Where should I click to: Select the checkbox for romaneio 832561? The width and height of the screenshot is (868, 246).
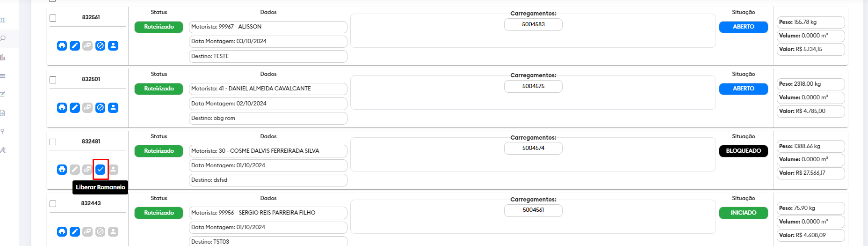pos(53,18)
